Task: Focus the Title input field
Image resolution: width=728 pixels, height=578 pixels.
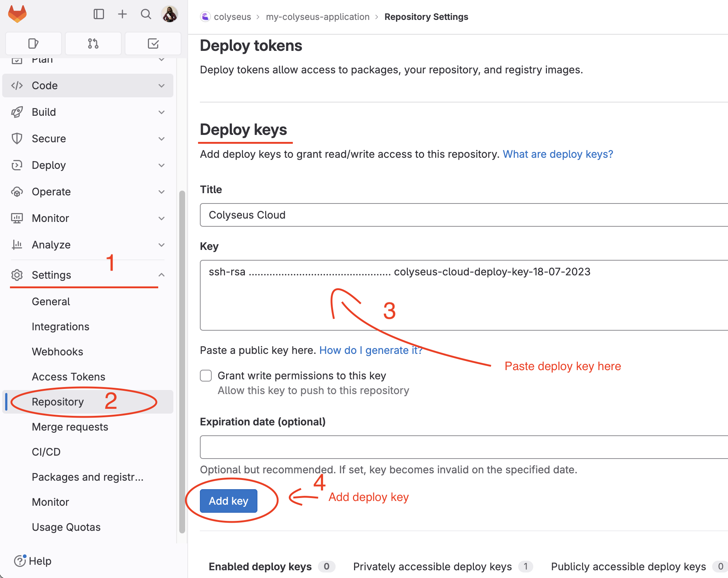Action: [x=464, y=215]
